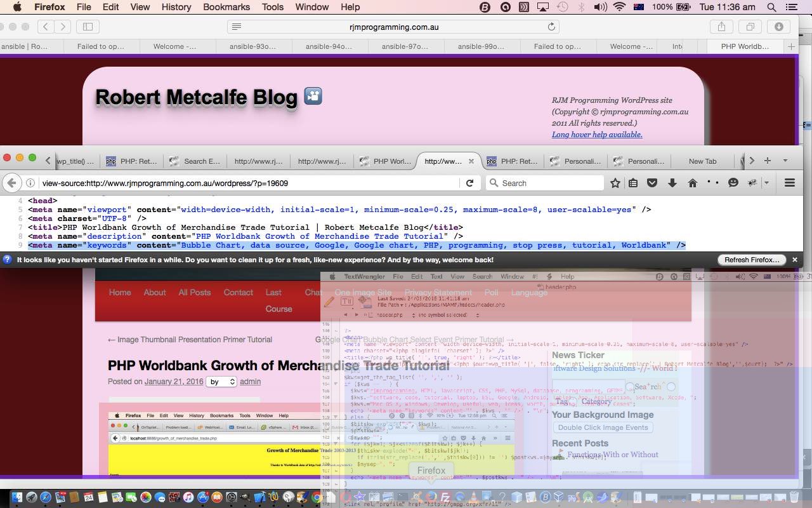Open the Contact blog menu link

click(x=239, y=292)
